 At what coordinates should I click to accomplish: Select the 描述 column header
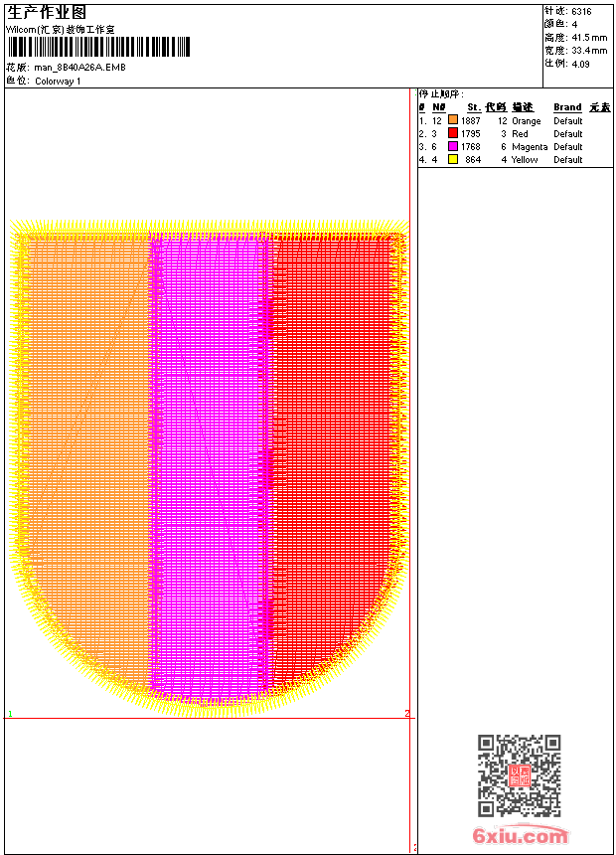(523, 107)
